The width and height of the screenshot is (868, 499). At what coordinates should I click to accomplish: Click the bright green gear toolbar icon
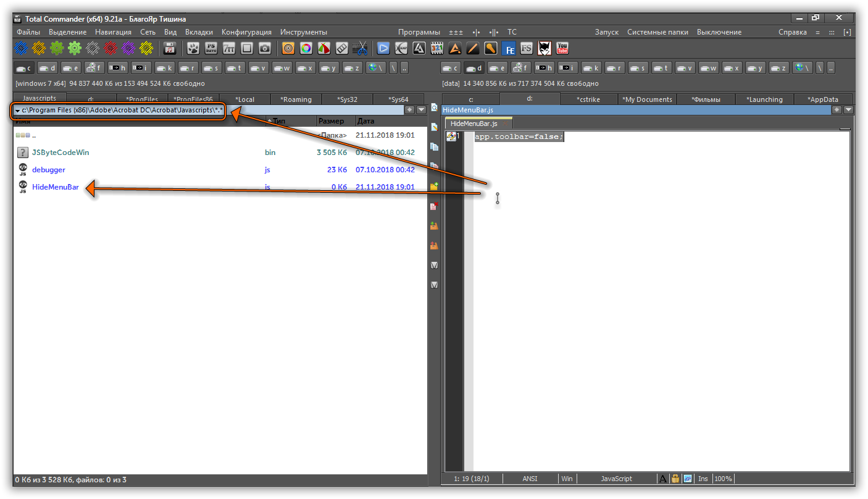point(75,48)
